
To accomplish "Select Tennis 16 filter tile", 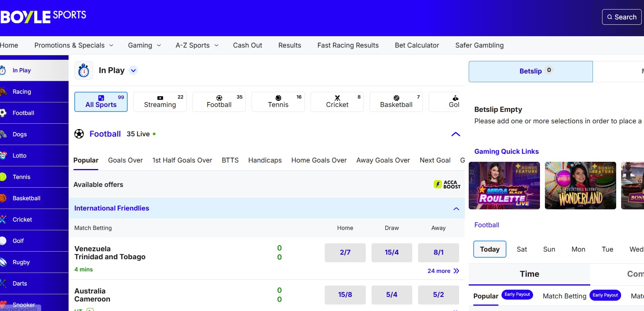I will tap(278, 102).
